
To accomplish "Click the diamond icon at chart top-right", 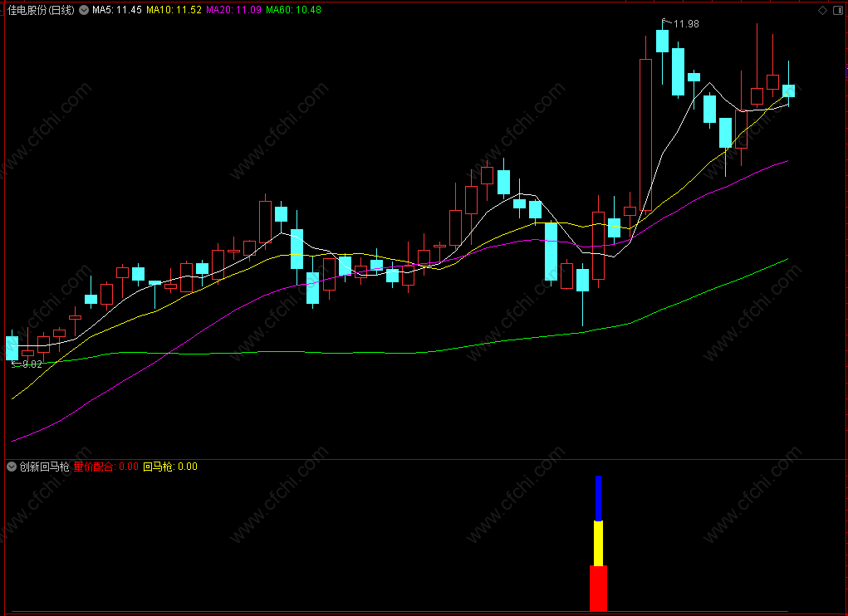I will [x=822, y=10].
